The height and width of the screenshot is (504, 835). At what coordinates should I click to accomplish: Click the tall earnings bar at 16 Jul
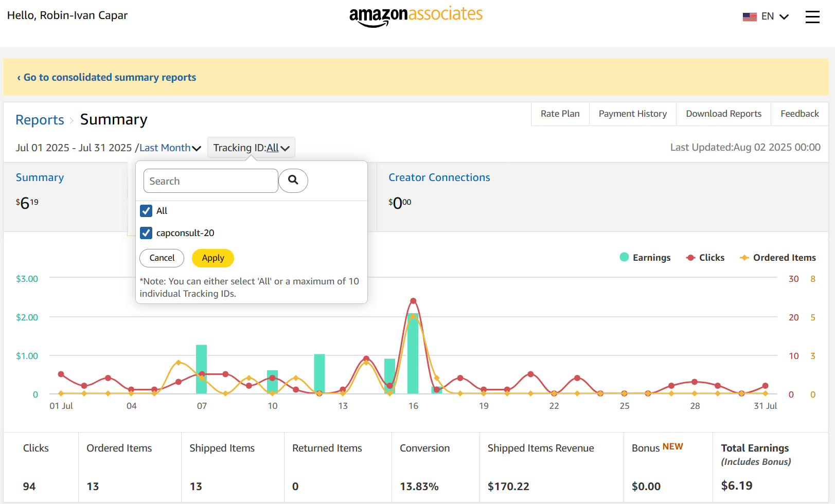(413, 353)
